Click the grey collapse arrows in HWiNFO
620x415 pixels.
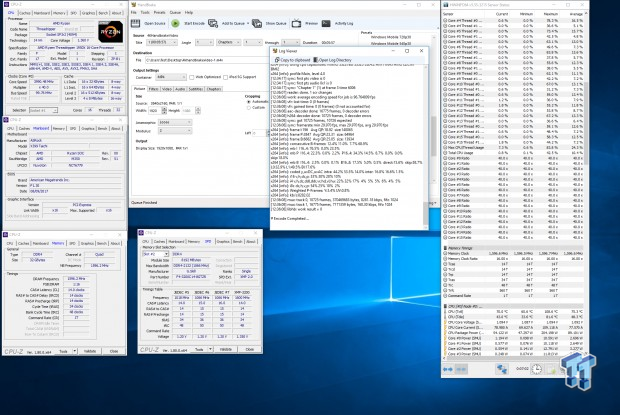[461, 369]
